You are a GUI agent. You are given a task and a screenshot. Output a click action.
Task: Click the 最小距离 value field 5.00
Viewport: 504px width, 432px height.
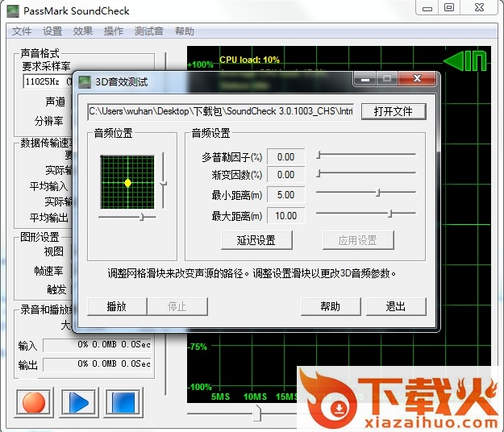click(x=286, y=195)
